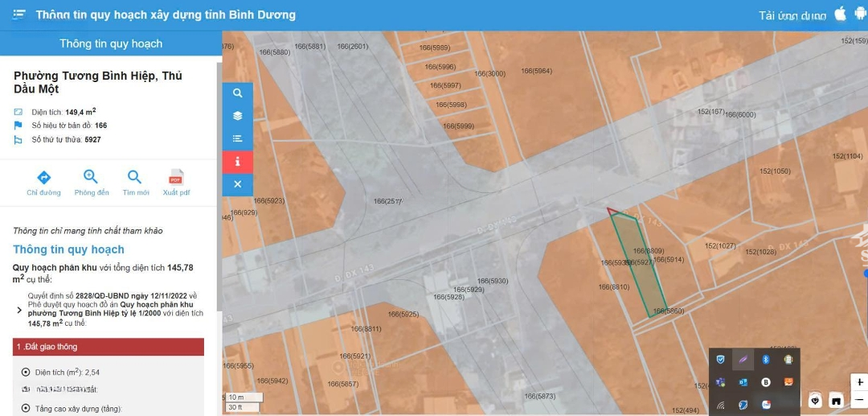868x416 pixels.
Task: Open the search tool in map toolbar
Action: coord(237,93)
